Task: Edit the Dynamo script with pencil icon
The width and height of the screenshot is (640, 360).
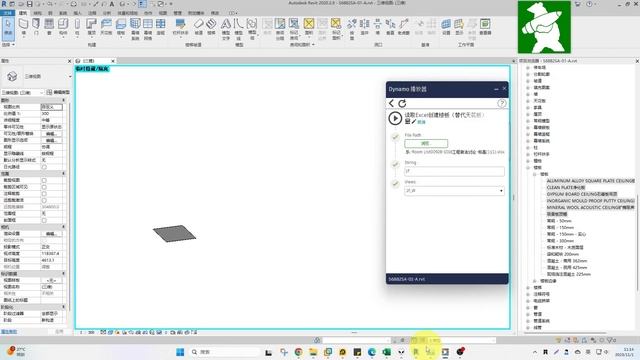Action: click(x=414, y=122)
